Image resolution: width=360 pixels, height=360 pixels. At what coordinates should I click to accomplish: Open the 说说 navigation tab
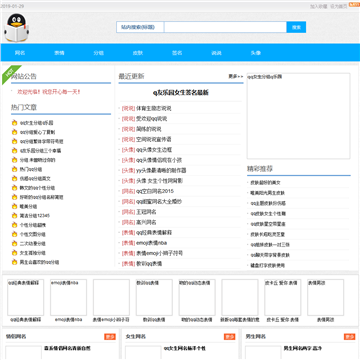[217, 53]
